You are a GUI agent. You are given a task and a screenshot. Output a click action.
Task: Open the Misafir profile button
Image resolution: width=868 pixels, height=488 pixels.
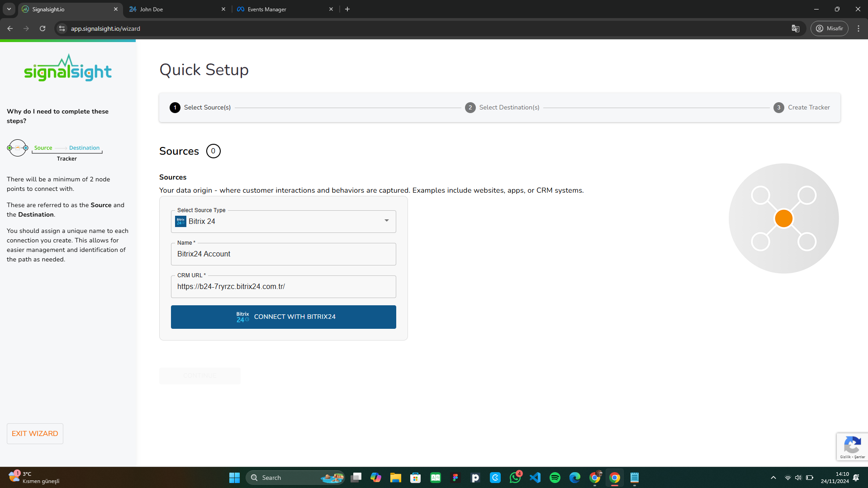(829, 28)
